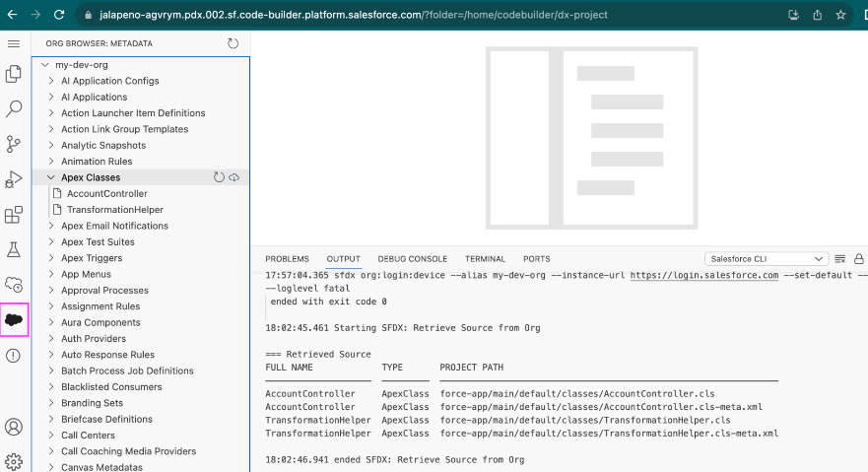Retrieve Apex Classes source from org
Image resolution: width=868 pixels, height=472 pixels.
234,177
